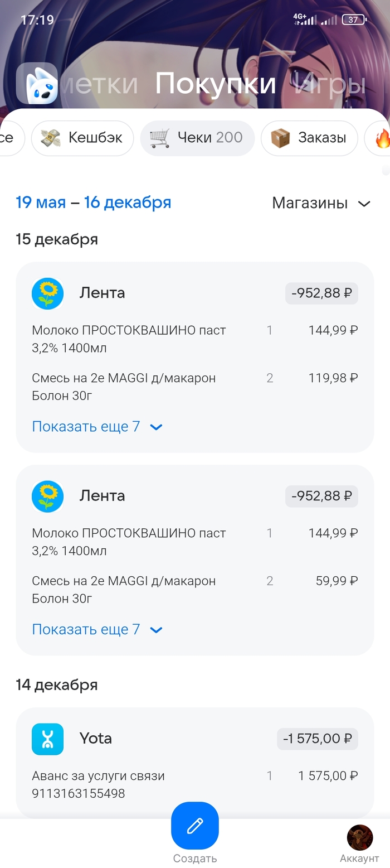The width and height of the screenshot is (390, 868).
Task: Select the Заказы filter chip
Action: coord(309,138)
